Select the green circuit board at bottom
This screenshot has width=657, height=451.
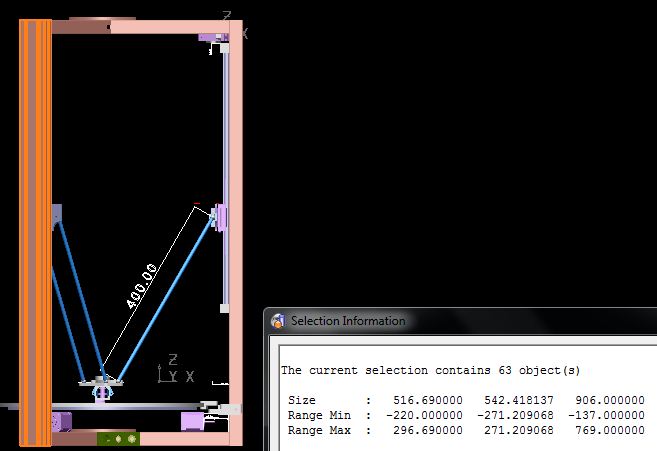point(118,438)
